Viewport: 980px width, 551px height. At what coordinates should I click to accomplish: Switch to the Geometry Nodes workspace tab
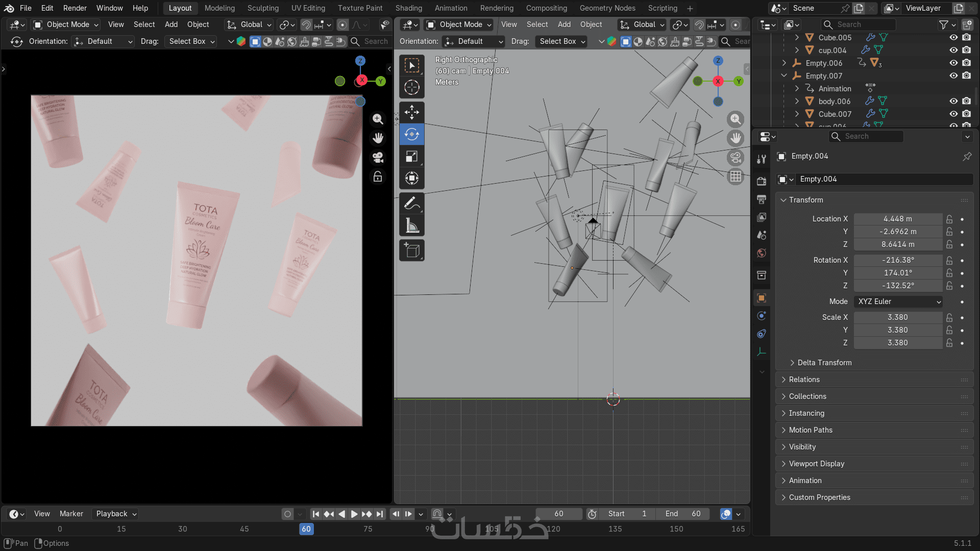point(607,8)
